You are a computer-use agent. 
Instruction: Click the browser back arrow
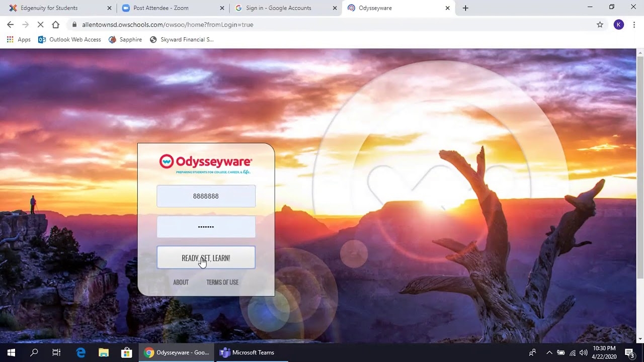tap(10, 25)
